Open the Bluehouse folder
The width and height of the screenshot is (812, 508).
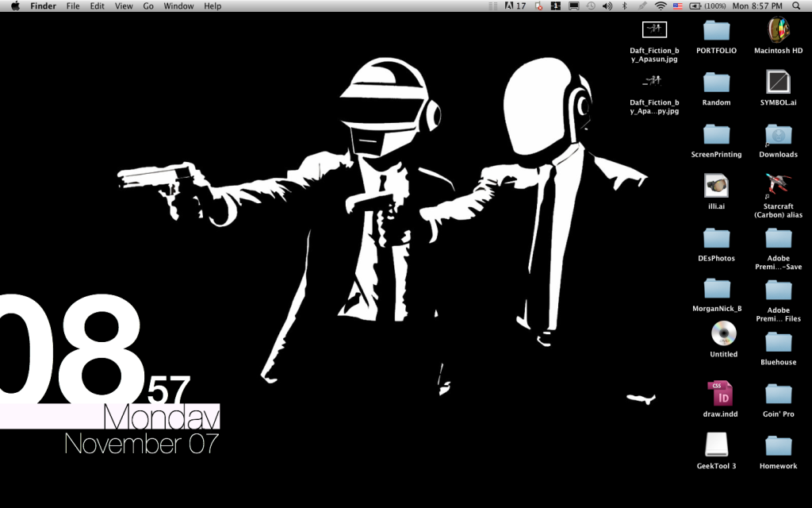pyautogui.click(x=777, y=343)
